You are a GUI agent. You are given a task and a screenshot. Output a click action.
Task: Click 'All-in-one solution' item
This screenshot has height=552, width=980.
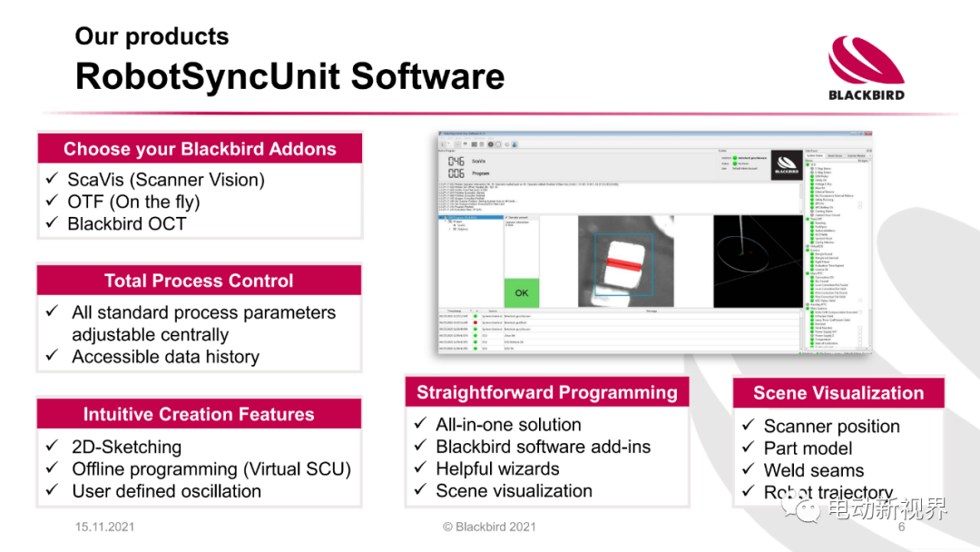point(509,425)
